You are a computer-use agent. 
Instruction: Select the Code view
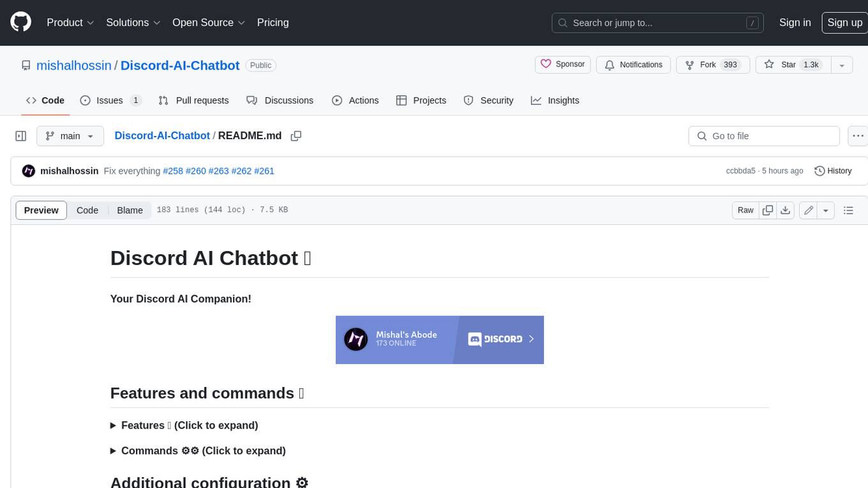tap(87, 210)
